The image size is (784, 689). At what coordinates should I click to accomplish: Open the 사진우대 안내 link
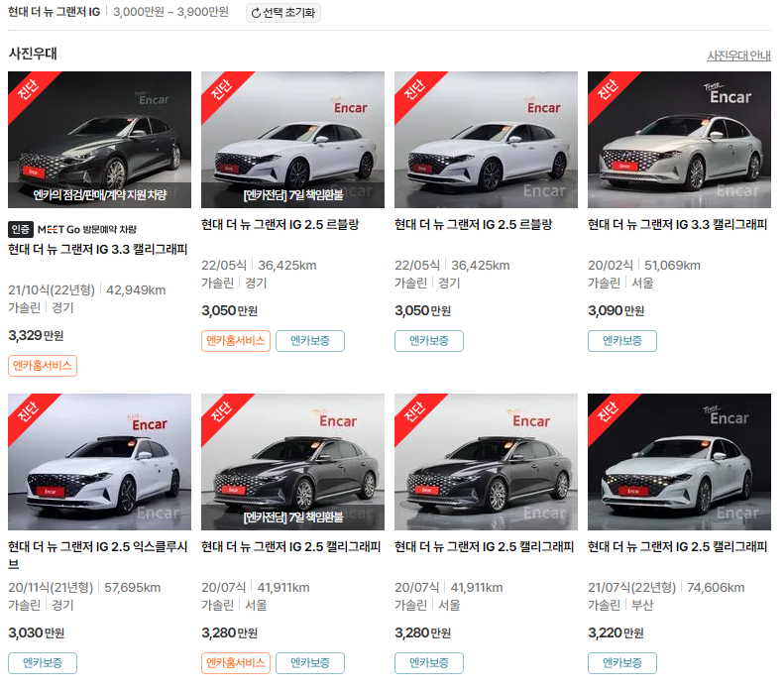pyautogui.click(x=738, y=56)
